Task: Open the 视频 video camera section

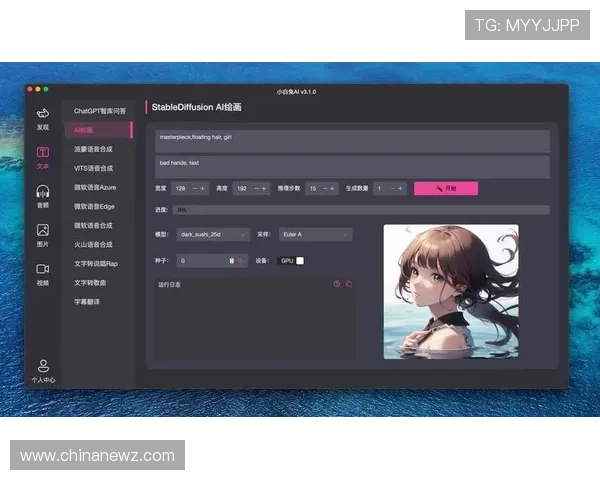Action: (42, 269)
